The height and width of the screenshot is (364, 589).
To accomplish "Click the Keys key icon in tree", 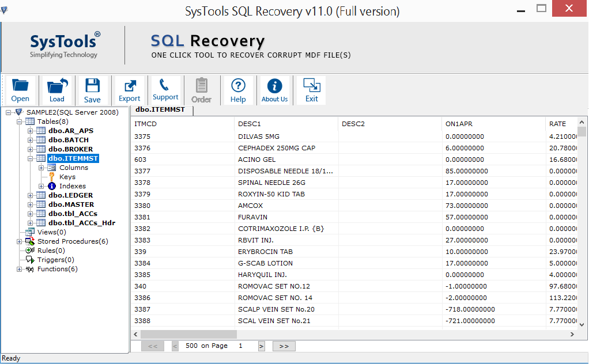I will click(52, 177).
